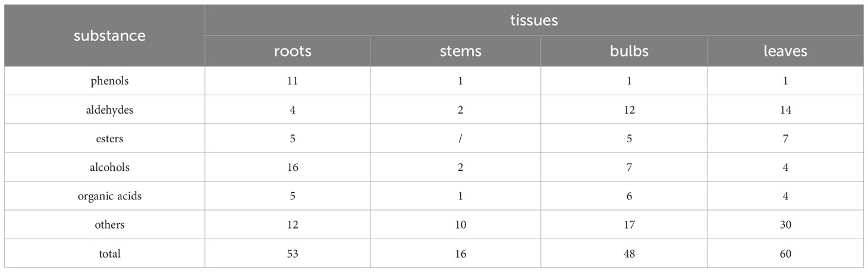This screenshot has width=868, height=272.
Task: Click the slash in esters stems cell
Action: coord(461,139)
